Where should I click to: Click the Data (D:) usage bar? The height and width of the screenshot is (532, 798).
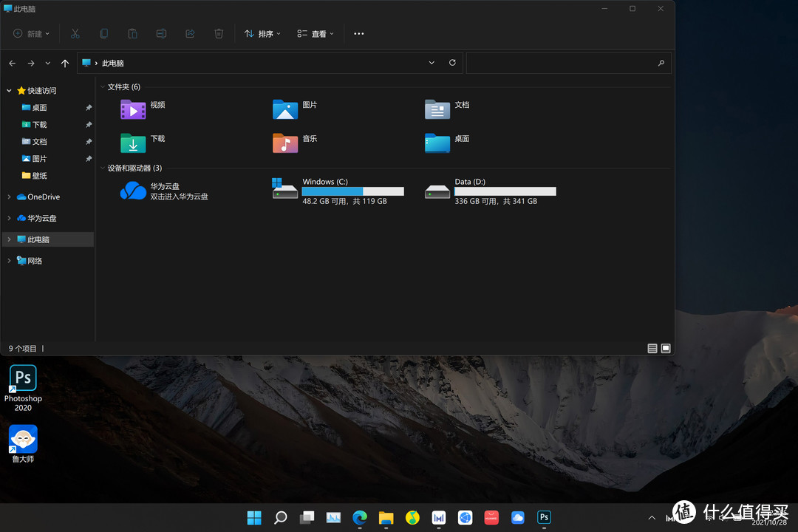[x=505, y=191]
